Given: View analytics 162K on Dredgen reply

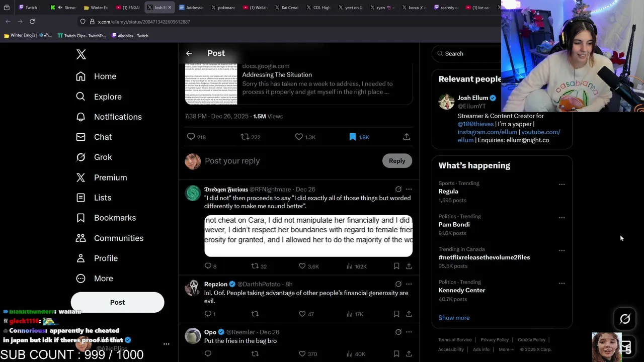Looking at the screenshot, I should [x=357, y=266].
